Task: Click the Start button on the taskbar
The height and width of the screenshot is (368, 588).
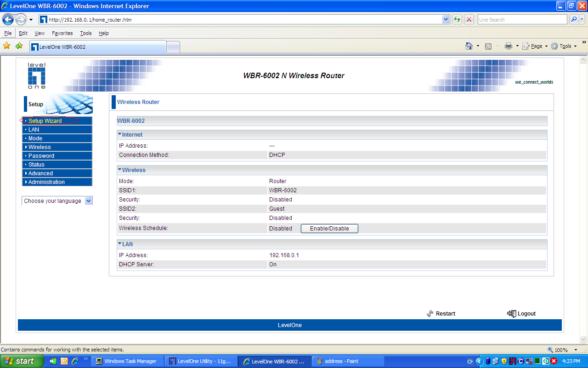Action: click(x=21, y=361)
